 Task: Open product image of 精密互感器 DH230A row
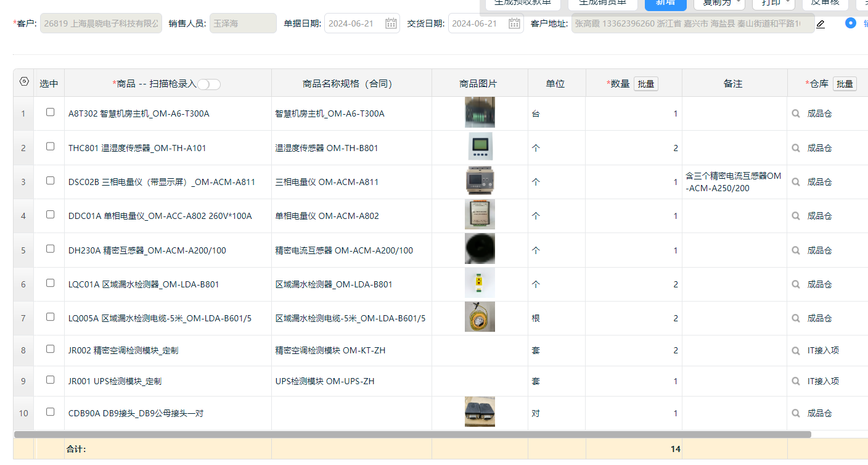pos(480,249)
